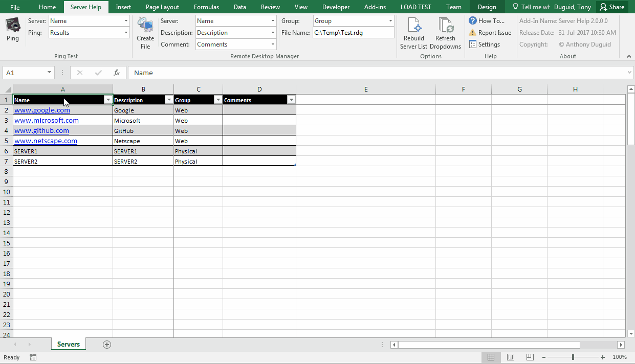Switch to the Formulas tab
635x364 pixels.
(x=206, y=7)
